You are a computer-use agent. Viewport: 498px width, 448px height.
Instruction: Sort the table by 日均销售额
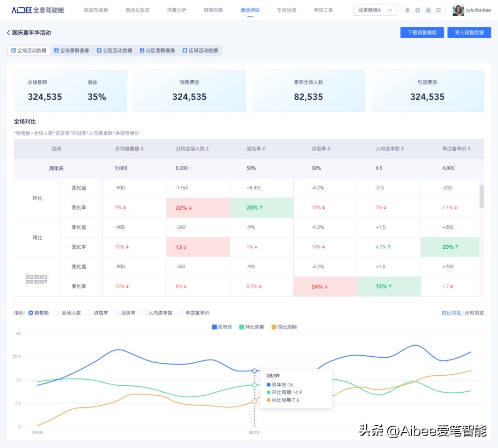pyautogui.click(x=142, y=148)
